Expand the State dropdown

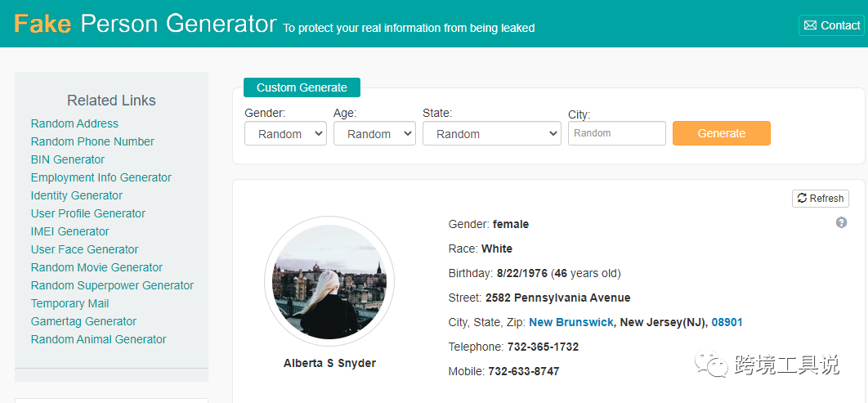coord(491,133)
